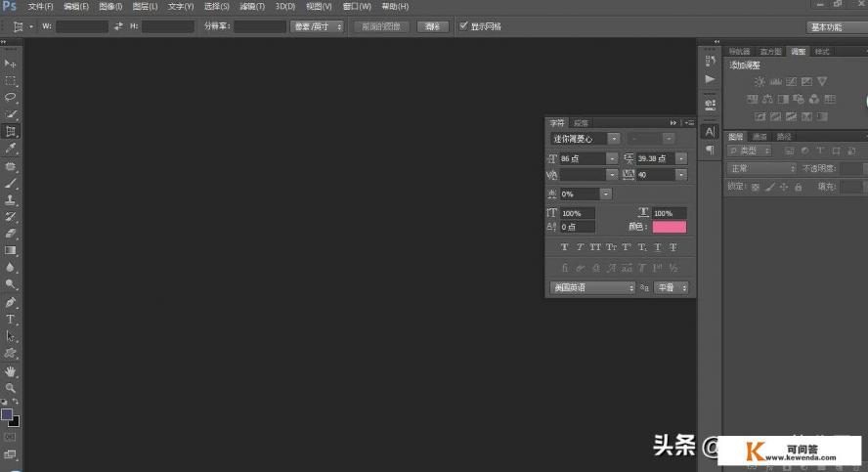Open the 像素/英寸 resolution unit dropdown

[x=317, y=26]
